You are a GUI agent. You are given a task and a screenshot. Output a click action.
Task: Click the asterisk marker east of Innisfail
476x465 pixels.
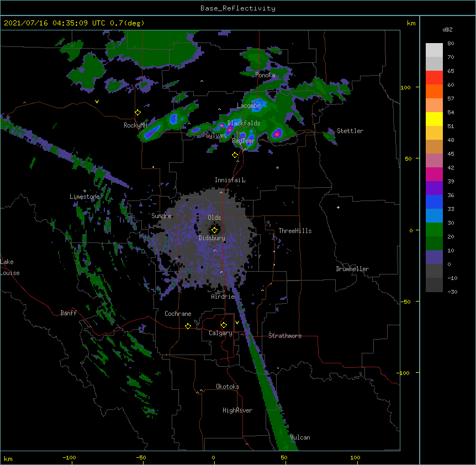(277, 167)
